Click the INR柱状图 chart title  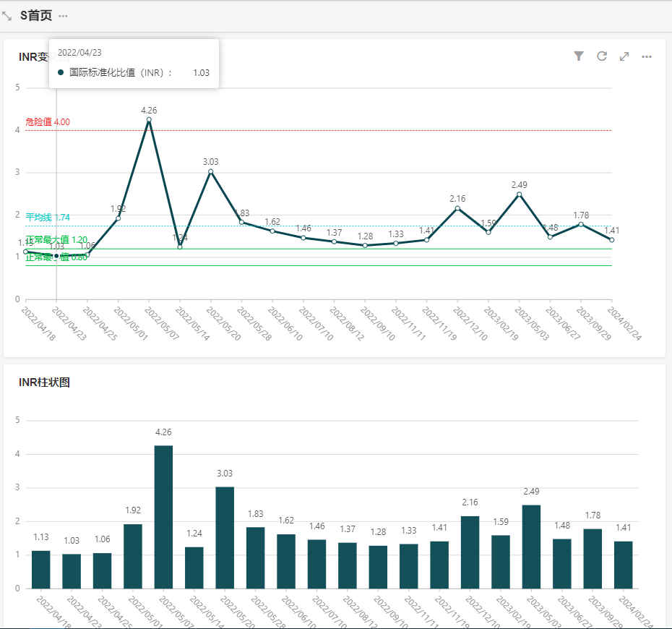tap(44, 382)
